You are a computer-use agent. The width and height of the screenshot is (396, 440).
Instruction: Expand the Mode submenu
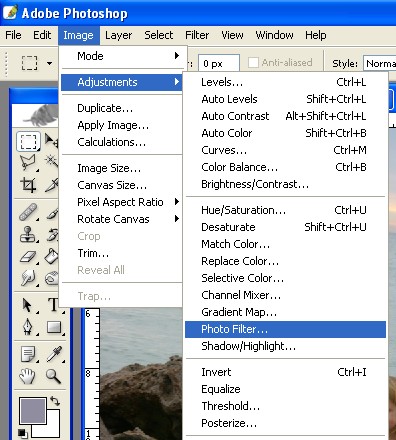(121, 56)
